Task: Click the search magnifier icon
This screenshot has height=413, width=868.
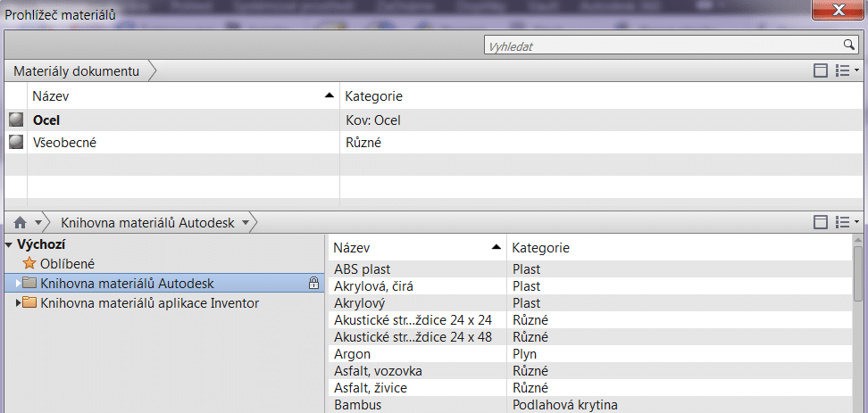Action: (848, 45)
